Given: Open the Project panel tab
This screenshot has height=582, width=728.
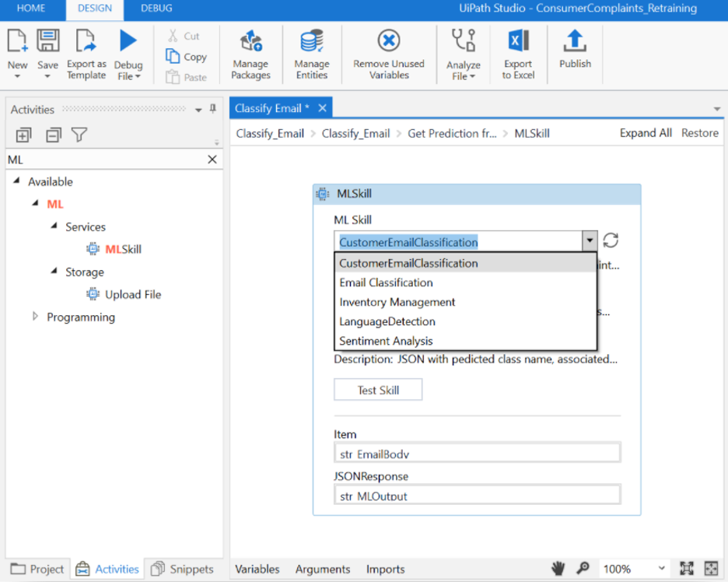Looking at the screenshot, I should click(x=38, y=569).
